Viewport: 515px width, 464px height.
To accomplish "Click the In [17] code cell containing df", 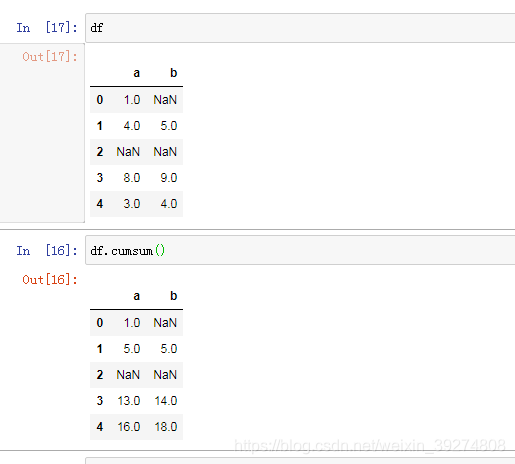I will (300, 28).
